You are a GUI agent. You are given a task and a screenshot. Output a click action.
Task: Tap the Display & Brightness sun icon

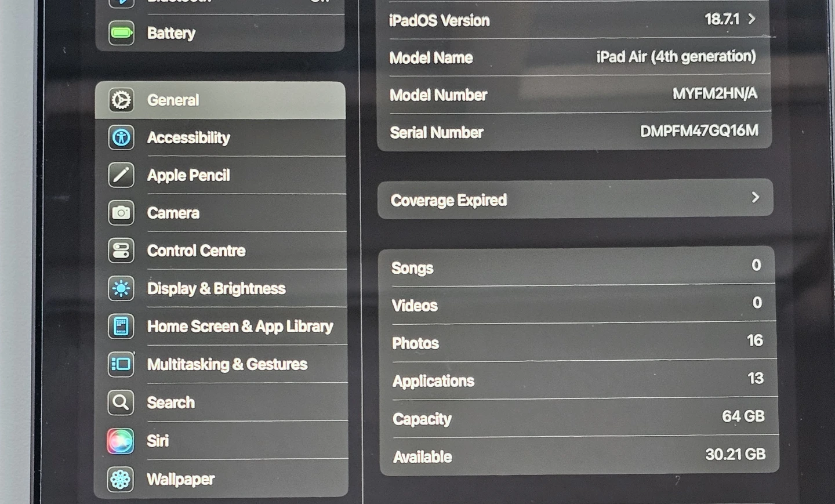[121, 288]
